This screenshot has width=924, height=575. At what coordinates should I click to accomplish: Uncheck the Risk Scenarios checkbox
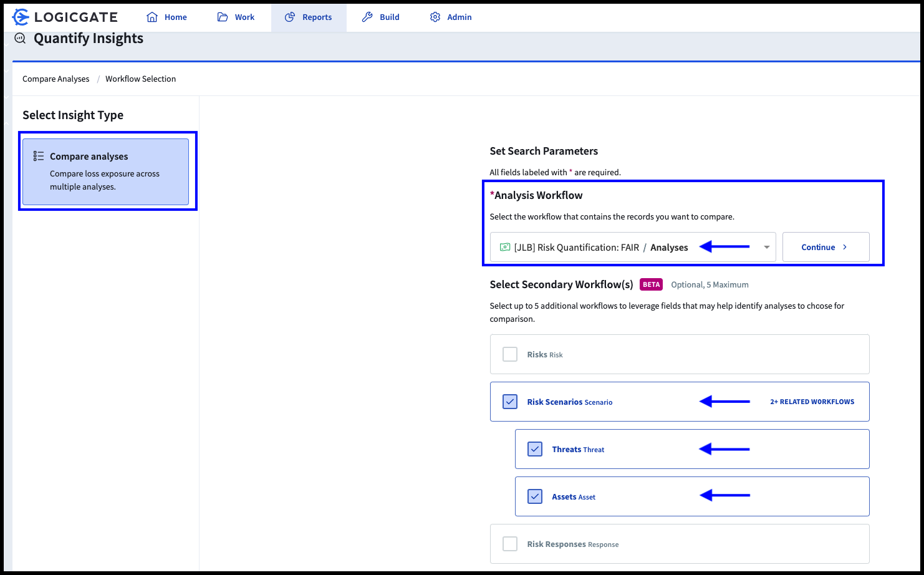coord(510,402)
